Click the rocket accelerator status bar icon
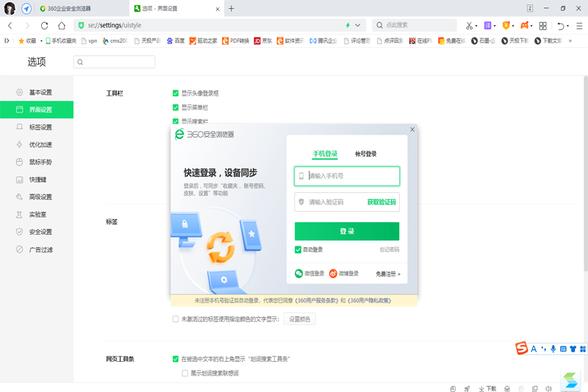 pyautogui.click(x=467, y=388)
